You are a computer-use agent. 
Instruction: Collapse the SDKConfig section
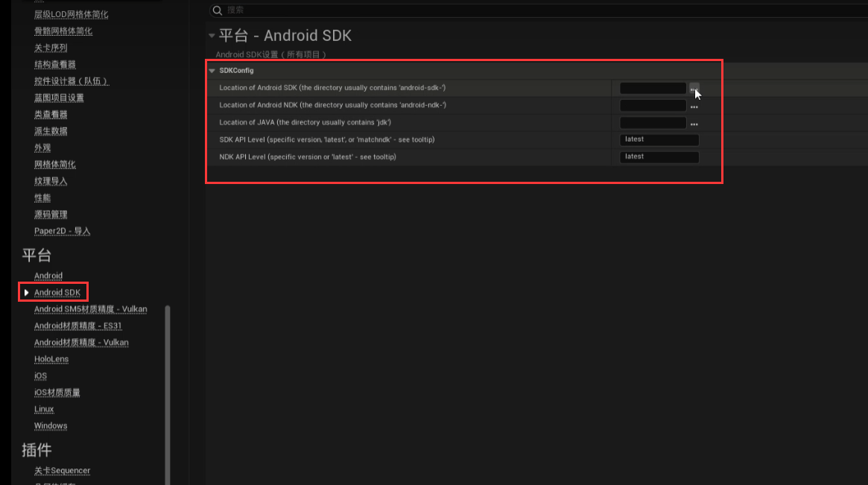coord(212,71)
